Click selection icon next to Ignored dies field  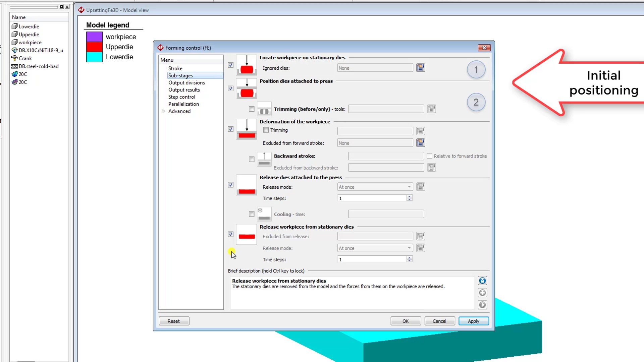(420, 68)
